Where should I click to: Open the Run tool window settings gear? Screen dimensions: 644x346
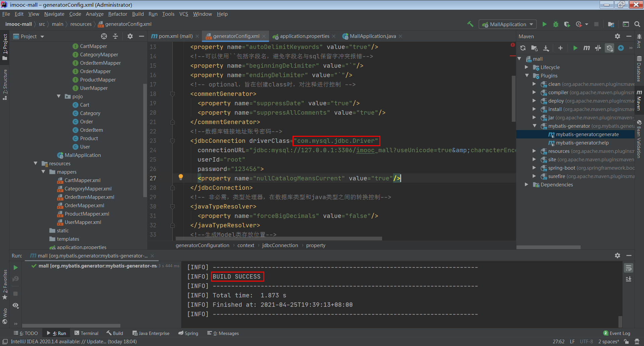click(618, 255)
